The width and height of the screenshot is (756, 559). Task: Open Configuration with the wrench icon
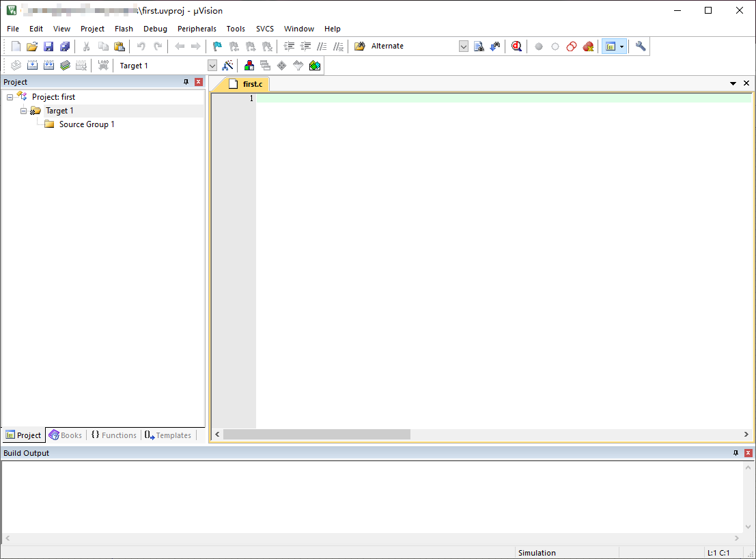coord(641,46)
